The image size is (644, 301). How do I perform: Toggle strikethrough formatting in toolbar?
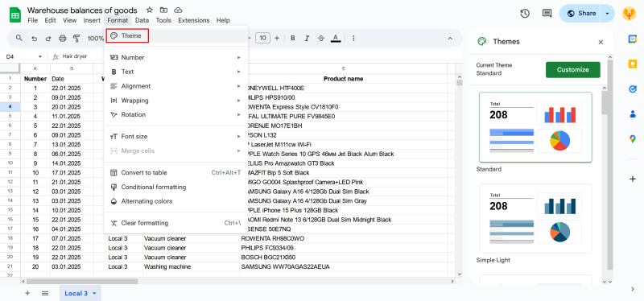tap(321, 38)
